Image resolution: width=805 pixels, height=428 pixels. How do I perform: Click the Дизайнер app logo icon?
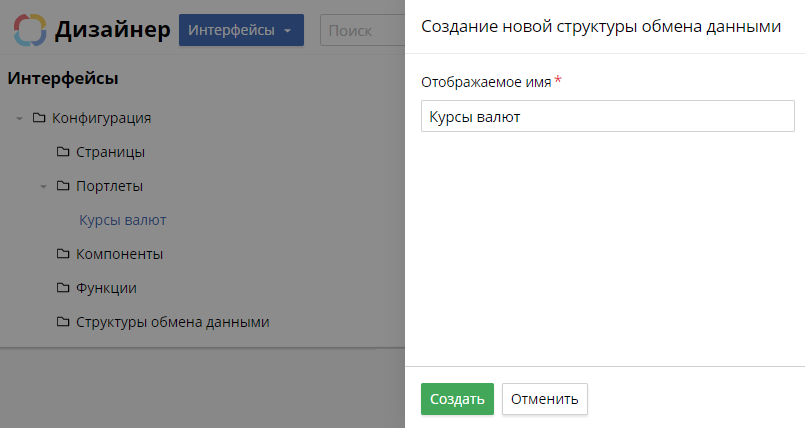(30, 30)
